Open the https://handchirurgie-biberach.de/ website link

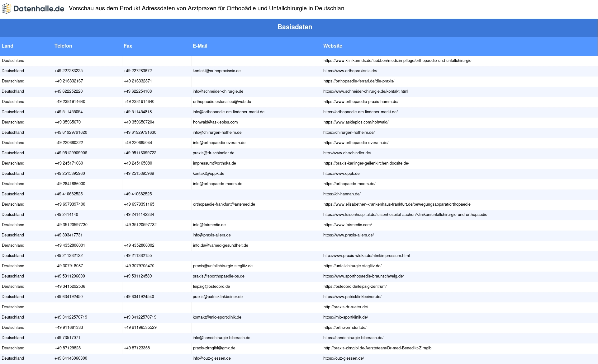coord(354,338)
